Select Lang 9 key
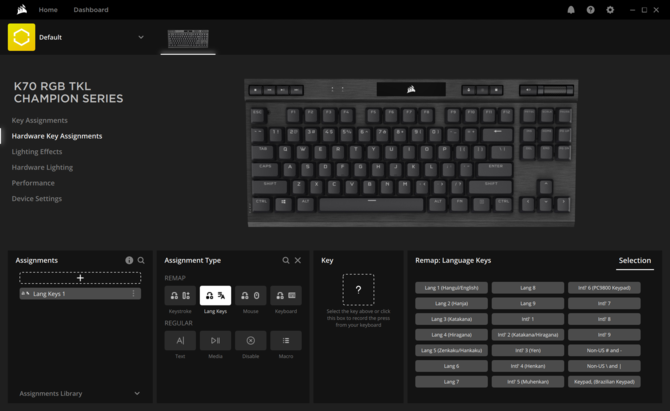This screenshot has width=670, height=411. 528,303
